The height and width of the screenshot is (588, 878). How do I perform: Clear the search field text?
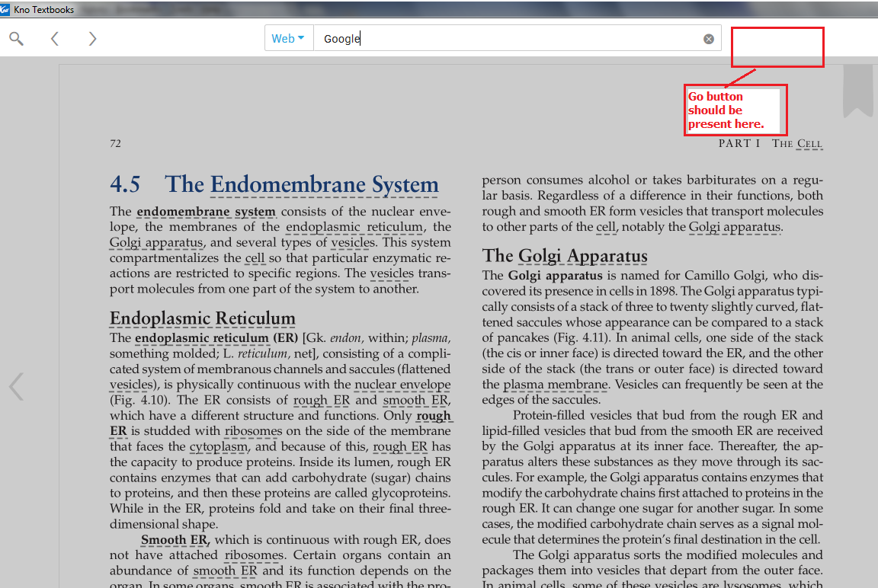coord(708,39)
